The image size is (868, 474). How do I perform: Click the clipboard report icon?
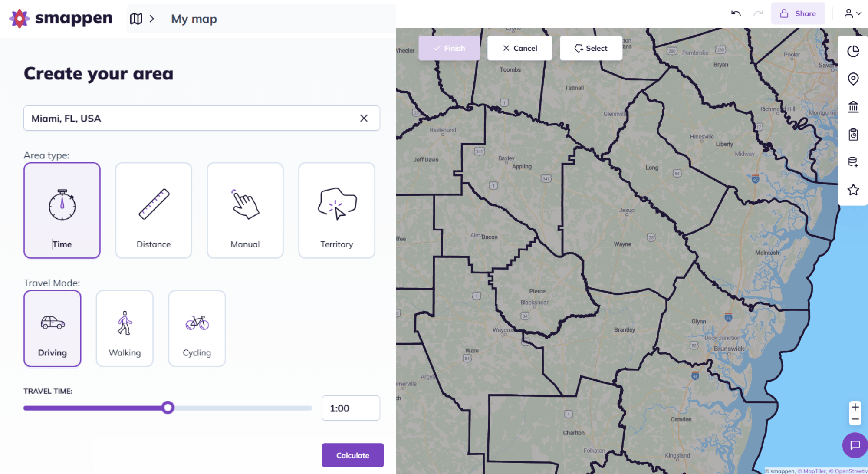click(853, 135)
